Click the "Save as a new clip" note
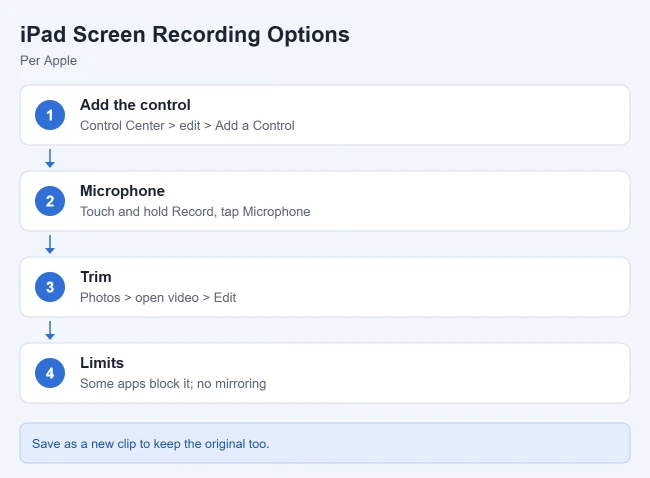Viewport: 650px width, 478px height. click(x=325, y=443)
